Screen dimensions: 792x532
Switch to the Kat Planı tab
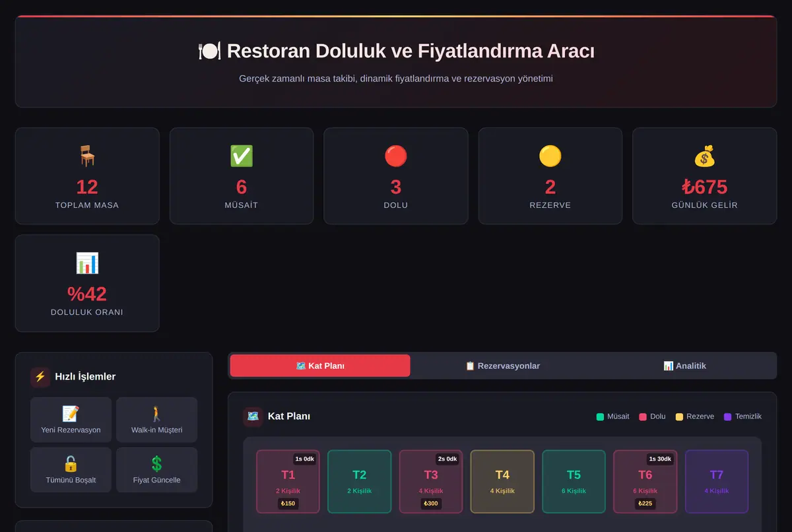pos(320,366)
